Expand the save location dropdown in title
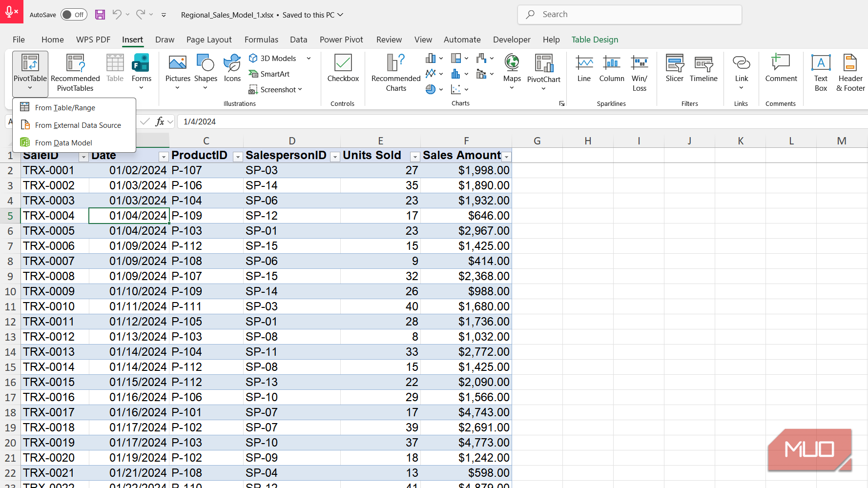868x488 pixels. 340,15
